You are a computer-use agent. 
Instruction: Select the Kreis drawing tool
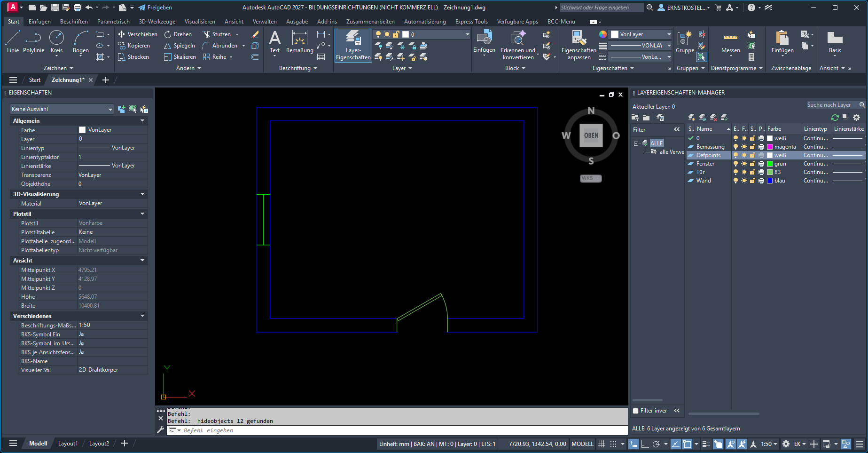[x=56, y=42]
